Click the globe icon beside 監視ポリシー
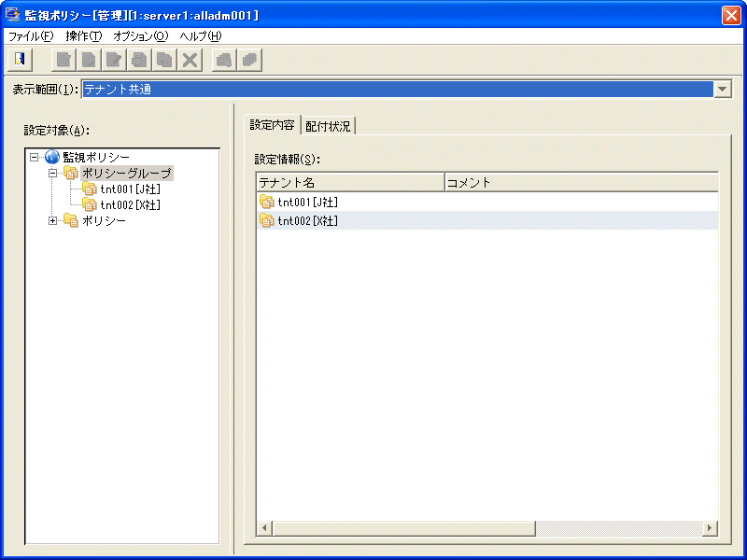Viewport: 747px width, 560px height. click(x=52, y=157)
